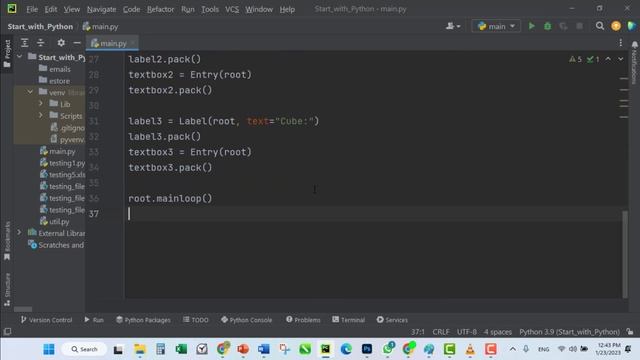Open the Edit menu
Screen dimensions: 640x360
(x=51, y=9)
